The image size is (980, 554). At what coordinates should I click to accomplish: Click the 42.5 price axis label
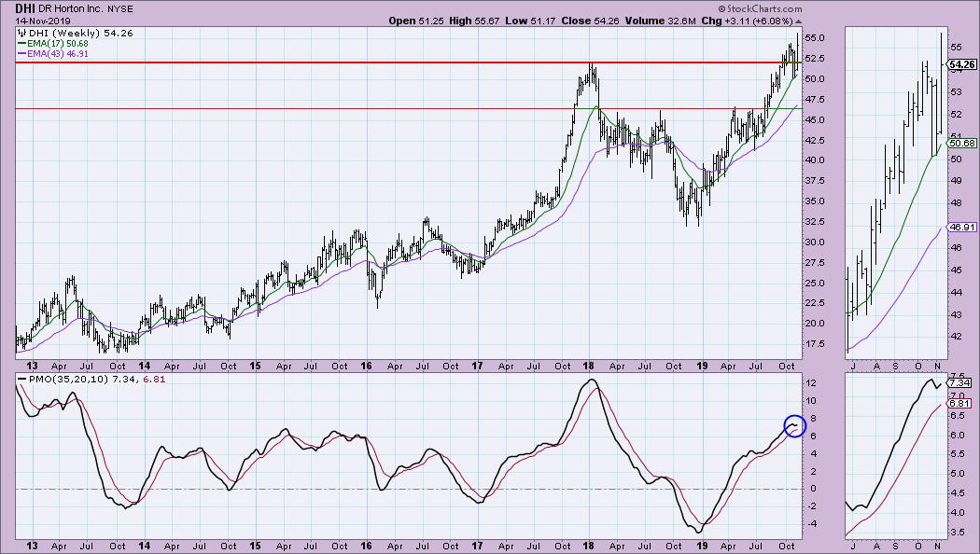(x=816, y=140)
